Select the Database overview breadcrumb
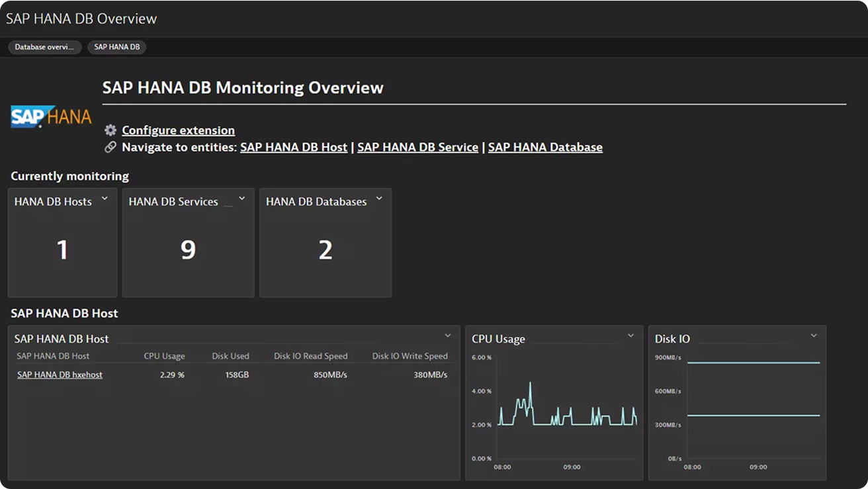This screenshot has width=868, height=489. pyautogui.click(x=44, y=47)
